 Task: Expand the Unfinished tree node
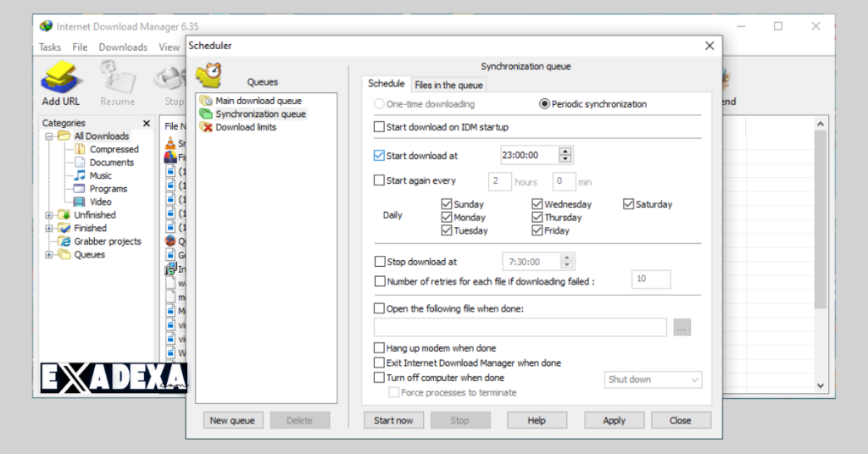[49, 215]
